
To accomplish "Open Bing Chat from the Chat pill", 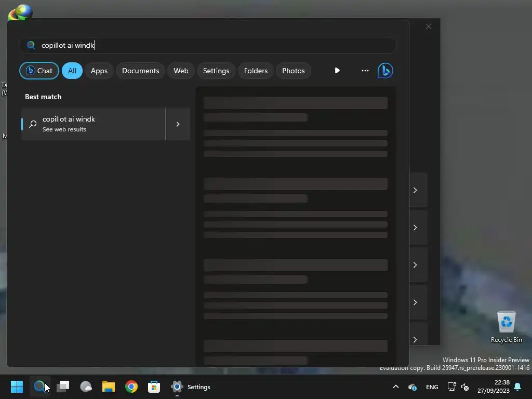I will (39, 71).
